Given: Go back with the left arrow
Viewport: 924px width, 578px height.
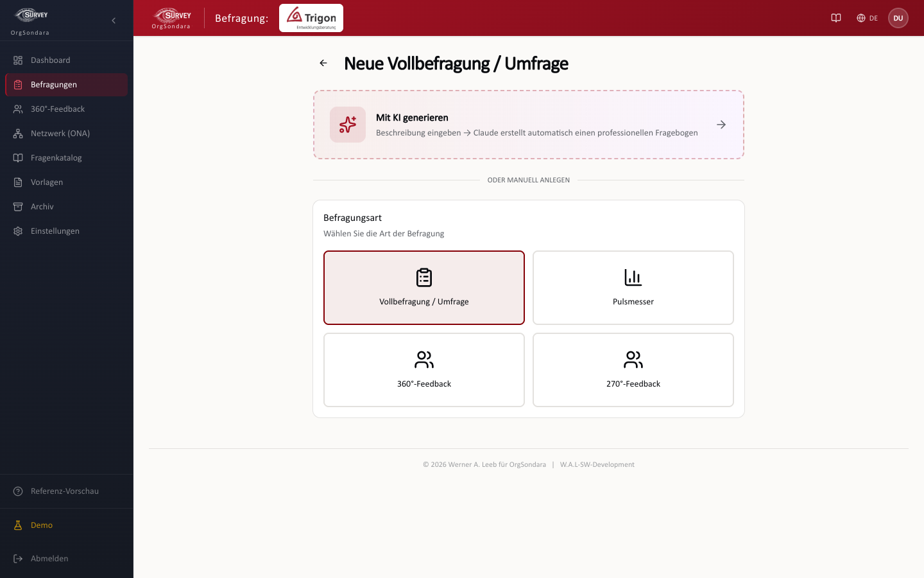Looking at the screenshot, I should (x=323, y=63).
